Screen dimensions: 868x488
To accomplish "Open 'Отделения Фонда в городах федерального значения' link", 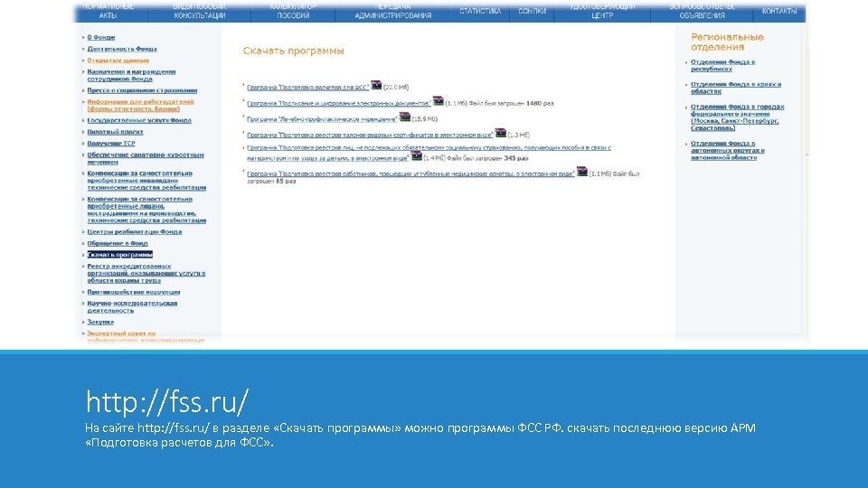I will click(737, 117).
